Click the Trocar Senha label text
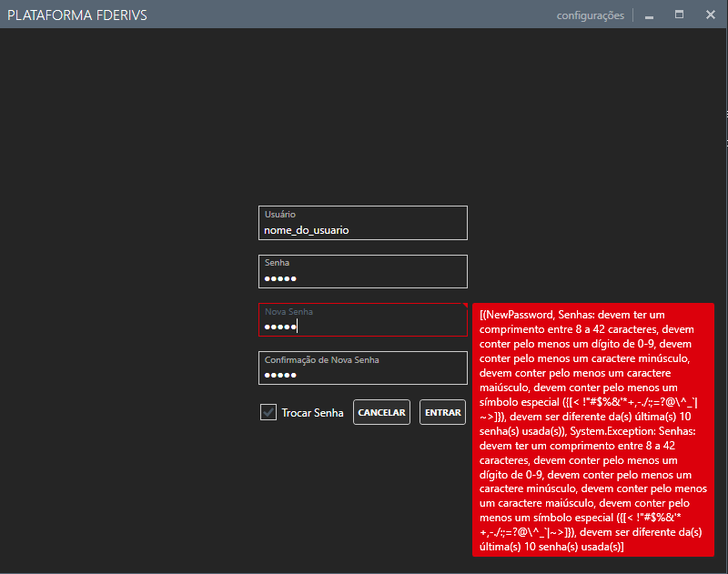 tap(312, 413)
